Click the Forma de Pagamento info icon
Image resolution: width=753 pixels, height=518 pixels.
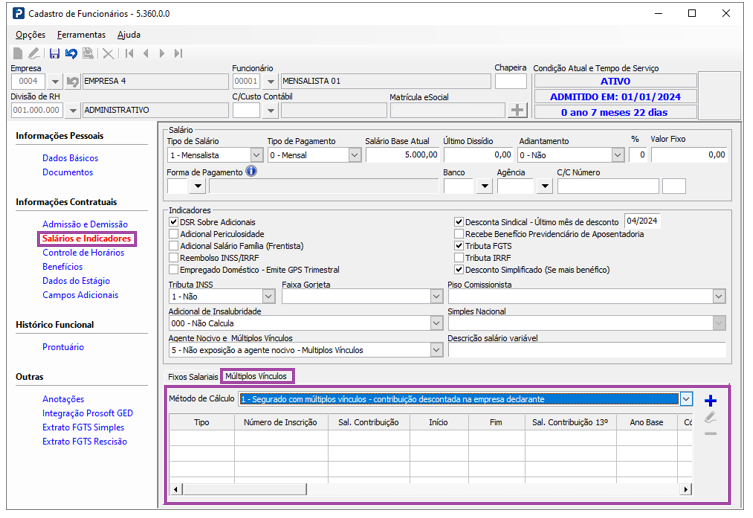(251, 171)
